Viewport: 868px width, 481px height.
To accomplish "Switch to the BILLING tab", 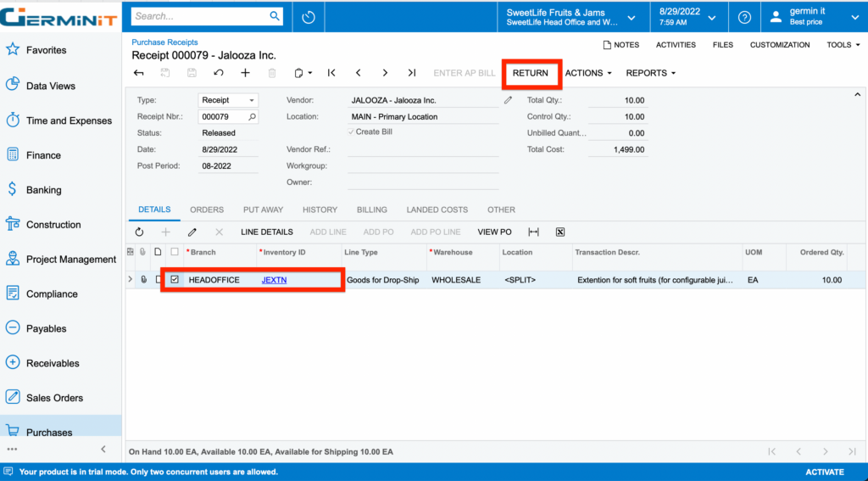I will [372, 210].
